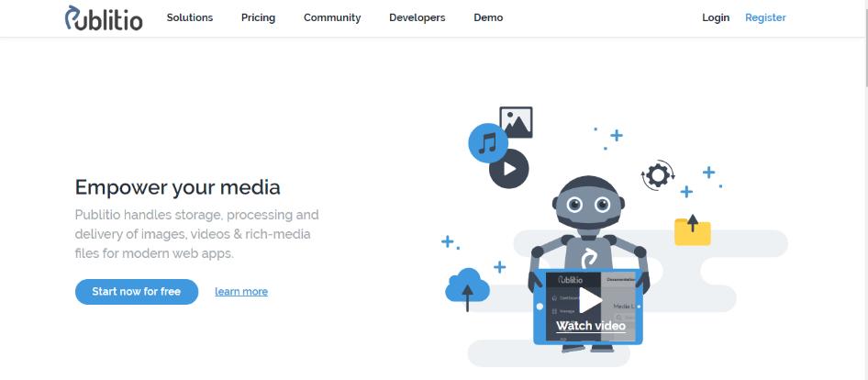
Task: Open the Developers menu item
Action: click(x=417, y=17)
